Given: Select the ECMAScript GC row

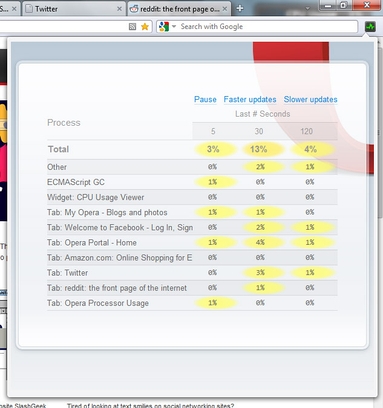Looking at the screenshot, I should point(192,182).
